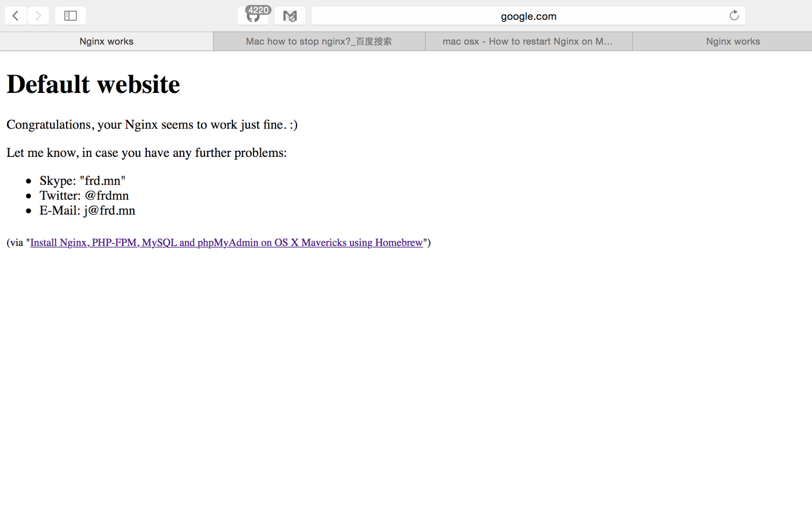812x530 pixels.
Task: Select the Baidu search results tab
Action: tap(320, 41)
